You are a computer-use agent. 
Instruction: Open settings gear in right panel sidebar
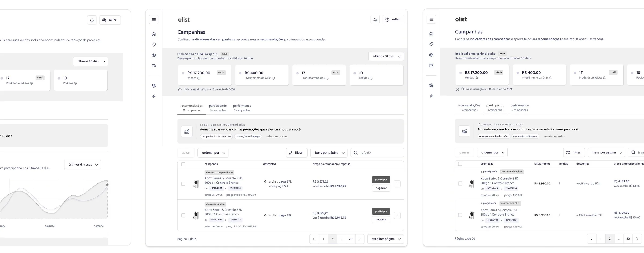point(431,85)
